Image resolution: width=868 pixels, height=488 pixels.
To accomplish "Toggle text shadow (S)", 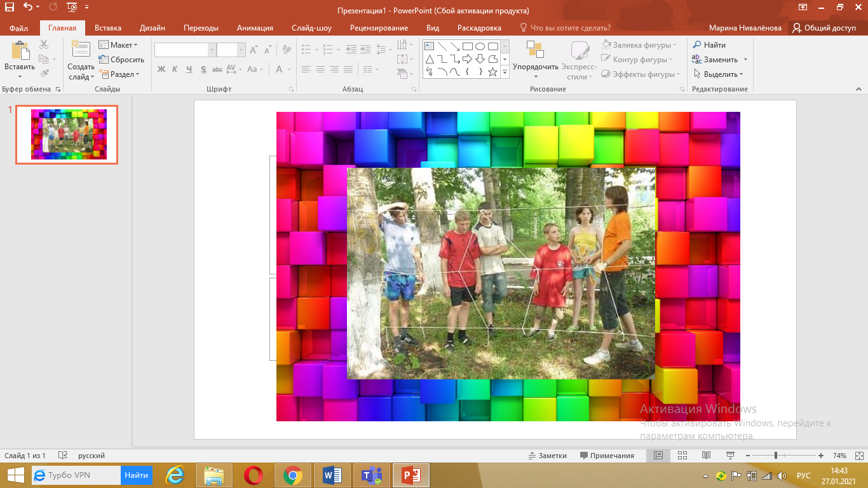I will point(203,69).
